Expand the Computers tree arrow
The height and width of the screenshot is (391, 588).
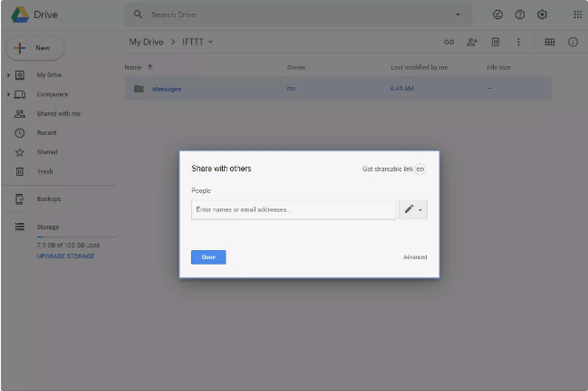(x=8, y=94)
